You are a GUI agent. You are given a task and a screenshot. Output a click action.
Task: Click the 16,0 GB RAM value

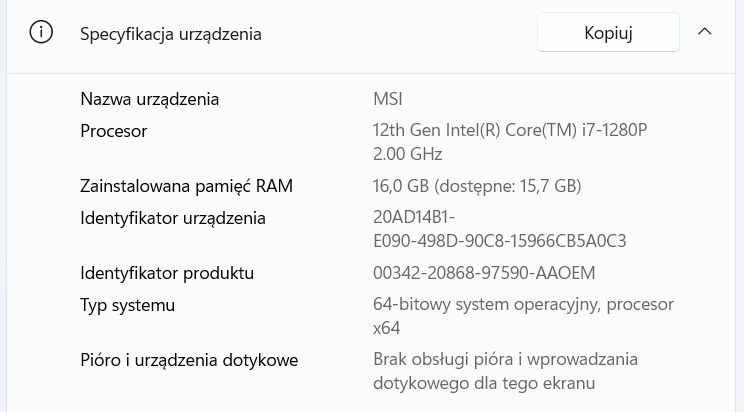[477, 186]
